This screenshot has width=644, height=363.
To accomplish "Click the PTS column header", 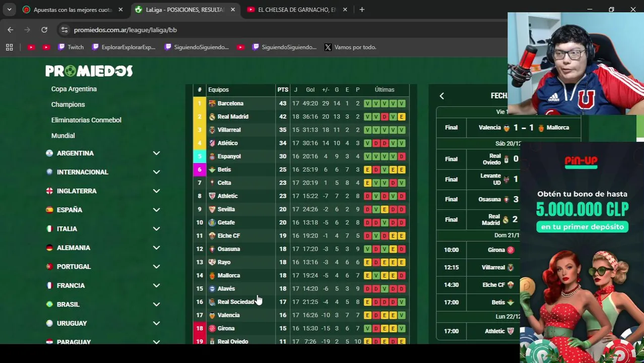I will coord(283,90).
